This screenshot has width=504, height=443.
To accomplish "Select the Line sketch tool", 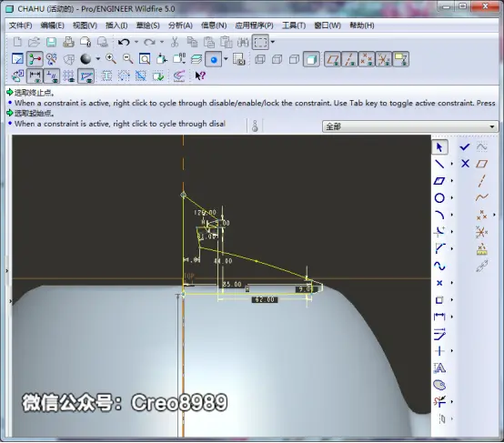I will [x=439, y=164].
